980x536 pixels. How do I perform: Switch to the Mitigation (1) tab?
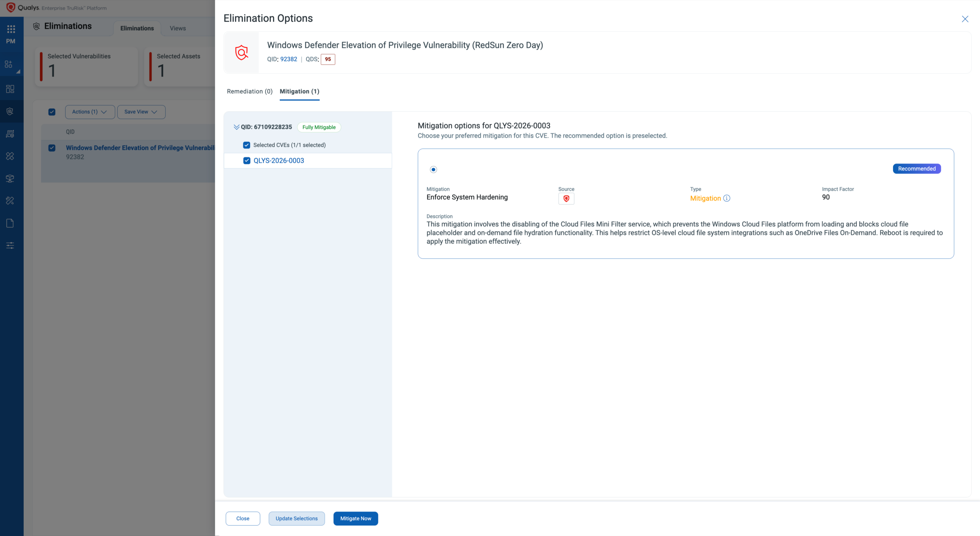299,91
